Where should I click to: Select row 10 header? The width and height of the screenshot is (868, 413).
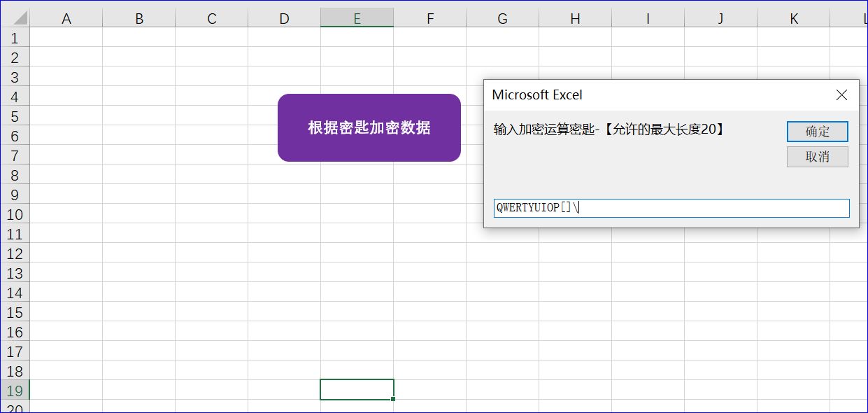pos(15,214)
